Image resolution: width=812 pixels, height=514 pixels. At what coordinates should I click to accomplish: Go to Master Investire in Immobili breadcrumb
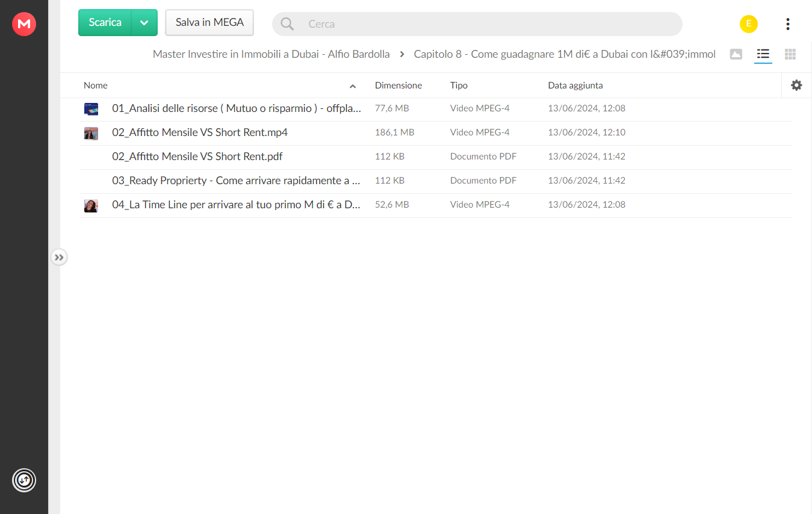click(x=271, y=54)
